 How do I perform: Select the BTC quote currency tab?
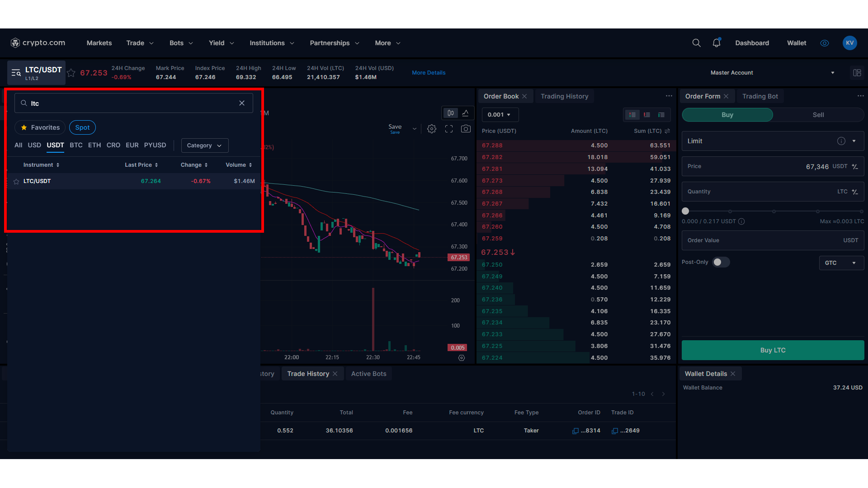[x=76, y=145]
